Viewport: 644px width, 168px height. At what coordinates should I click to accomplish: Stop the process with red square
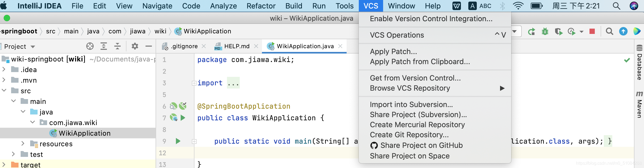tap(592, 32)
